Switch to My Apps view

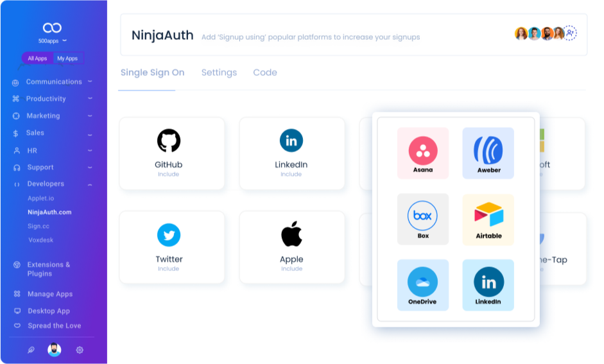67,58
